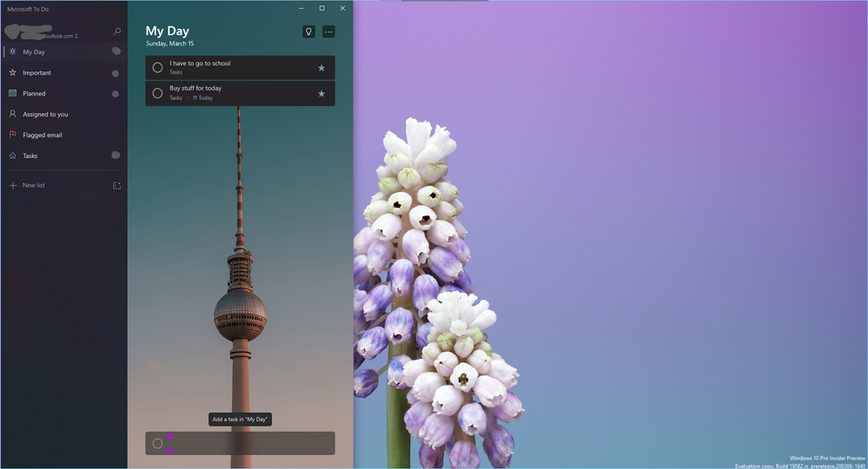The height and width of the screenshot is (469, 868).
Task: Open the 'Buy stuff for today' task
Action: click(x=241, y=94)
